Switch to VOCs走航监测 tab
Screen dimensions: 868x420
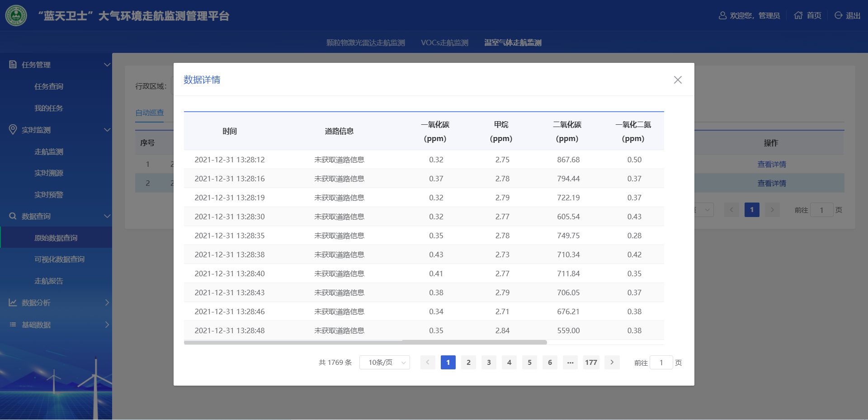click(x=444, y=42)
